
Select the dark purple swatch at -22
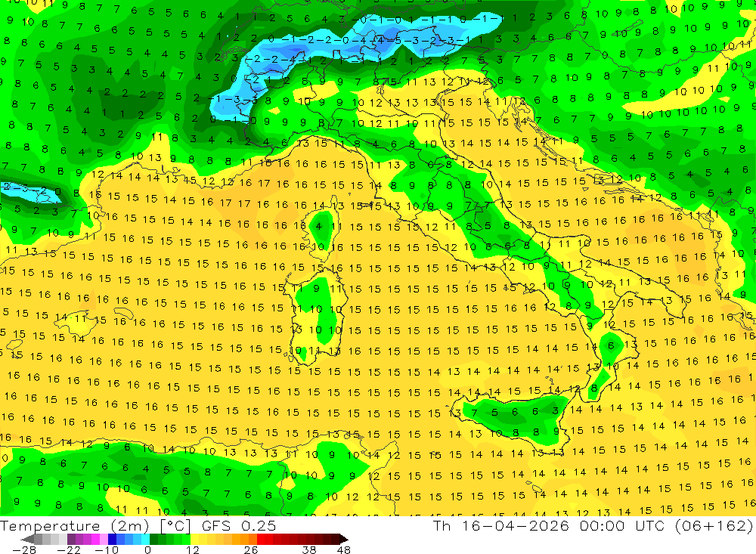(71, 539)
